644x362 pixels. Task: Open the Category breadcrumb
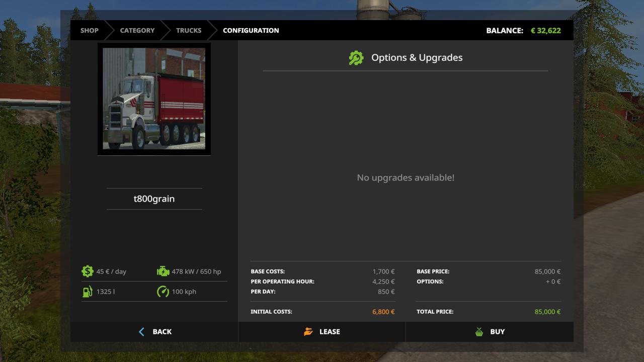[x=137, y=30]
